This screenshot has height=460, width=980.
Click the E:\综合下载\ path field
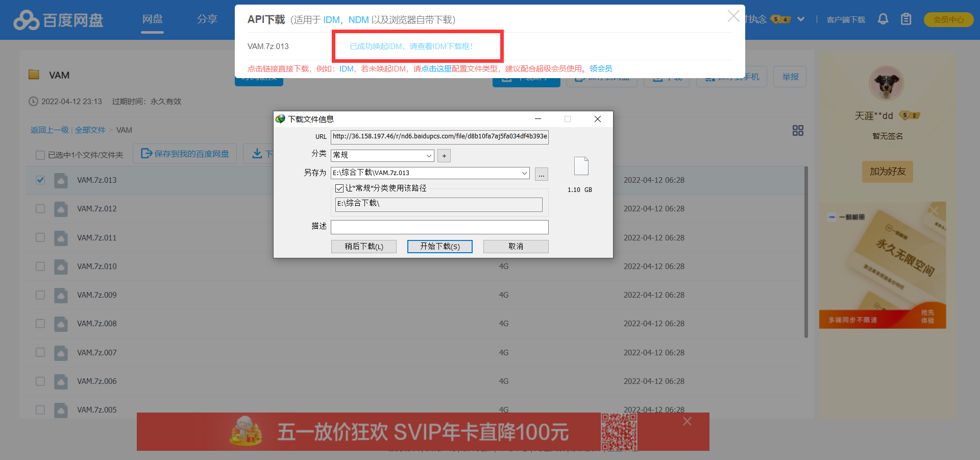coord(439,204)
